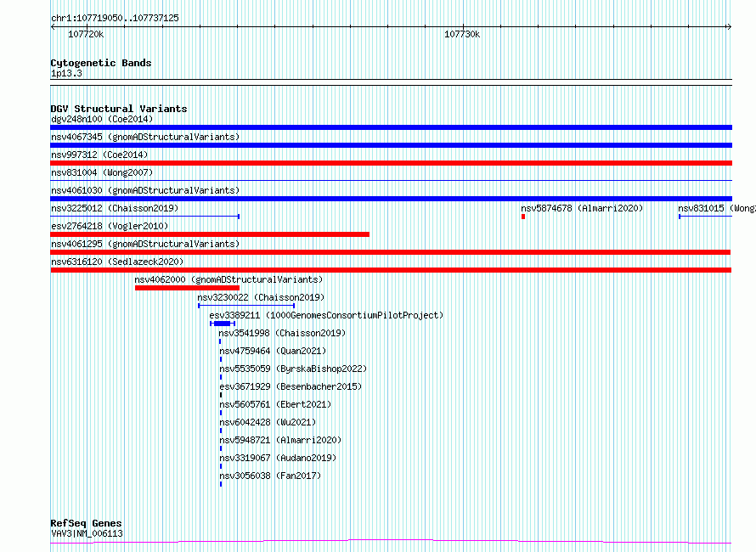This screenshot has height=552, width=756.
Task: Click the 1p13.3 band label
Action: 66,74
